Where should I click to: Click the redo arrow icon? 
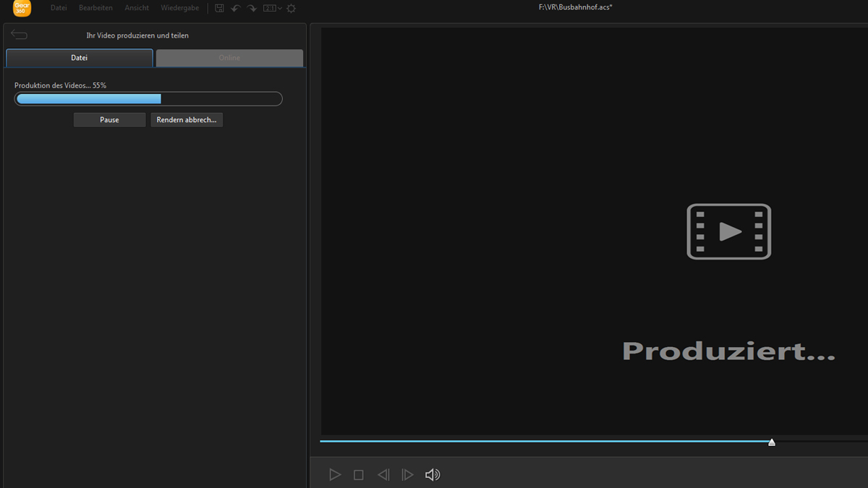coord(252,8)
